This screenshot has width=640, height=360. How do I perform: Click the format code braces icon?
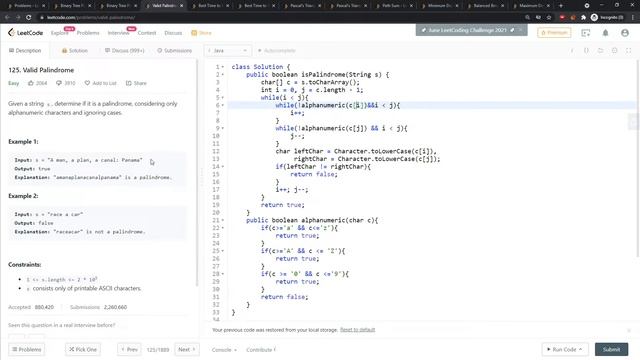[586, 51]
